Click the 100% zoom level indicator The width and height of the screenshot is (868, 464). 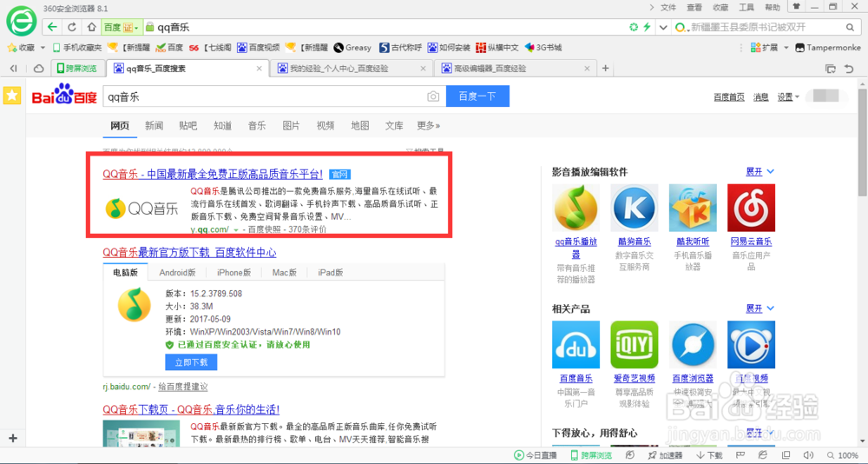click(x=843, y=455)
